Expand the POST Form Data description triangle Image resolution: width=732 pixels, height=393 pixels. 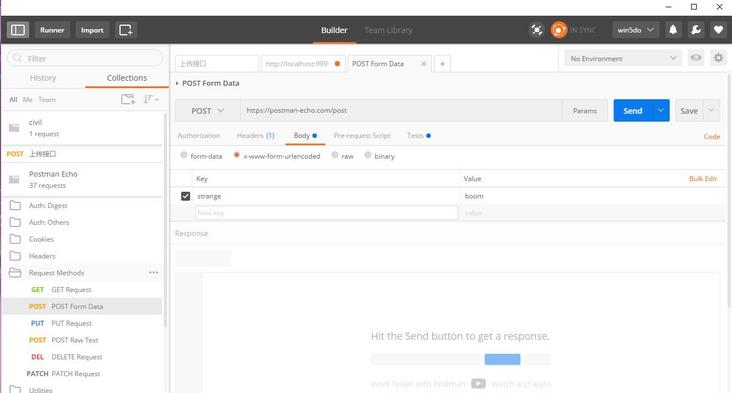point(177,83)
